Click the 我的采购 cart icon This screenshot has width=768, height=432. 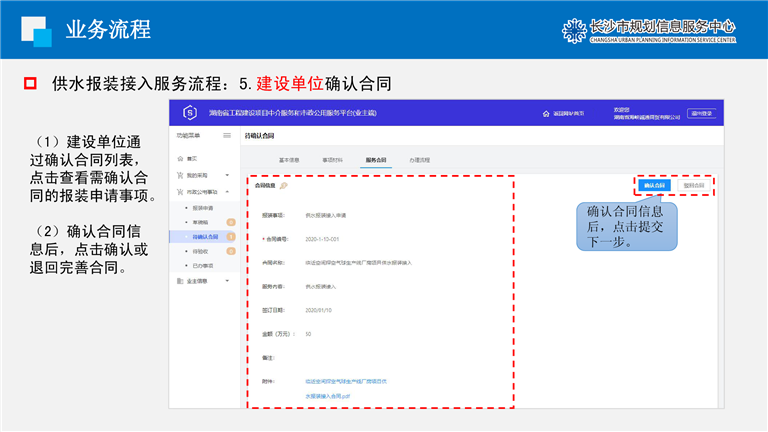[180, 175]
